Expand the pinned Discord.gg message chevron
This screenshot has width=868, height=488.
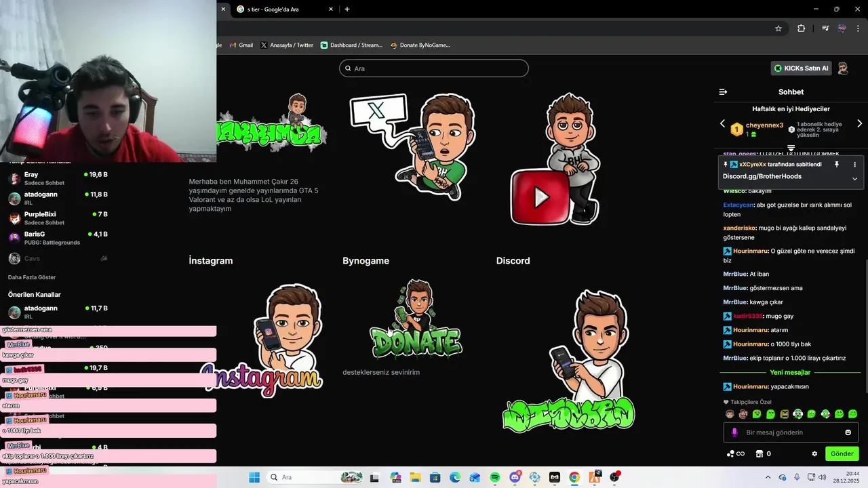(854, 179)
